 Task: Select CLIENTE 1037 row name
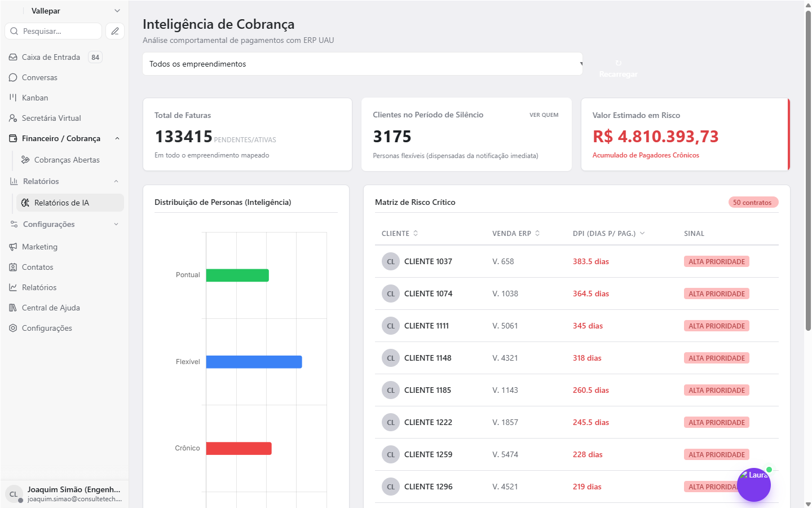[x=428, y=261]
